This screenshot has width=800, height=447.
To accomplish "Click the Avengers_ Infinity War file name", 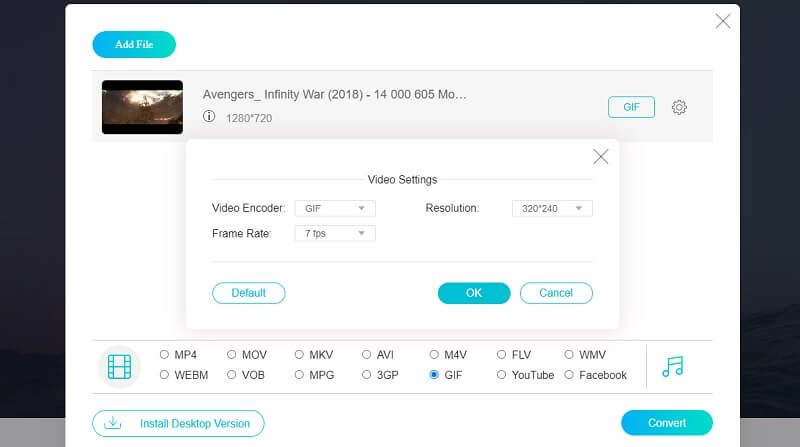I will pos(335,94).
